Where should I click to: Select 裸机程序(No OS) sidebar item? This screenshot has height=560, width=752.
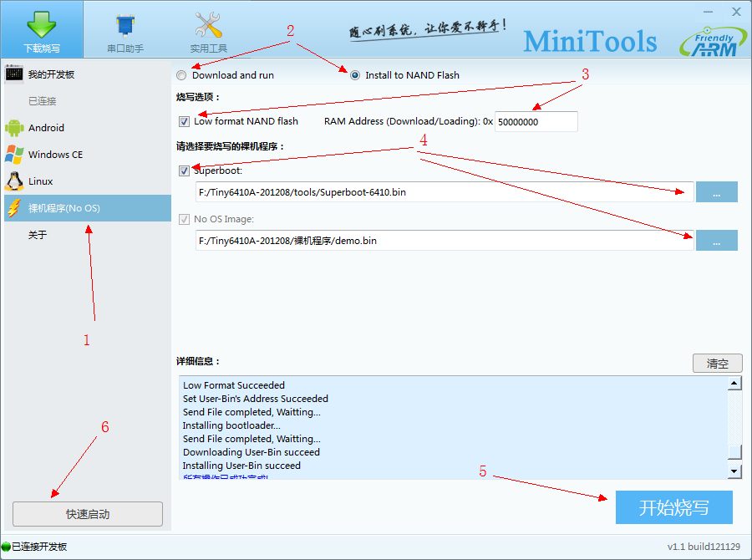(x=87, y=208)
